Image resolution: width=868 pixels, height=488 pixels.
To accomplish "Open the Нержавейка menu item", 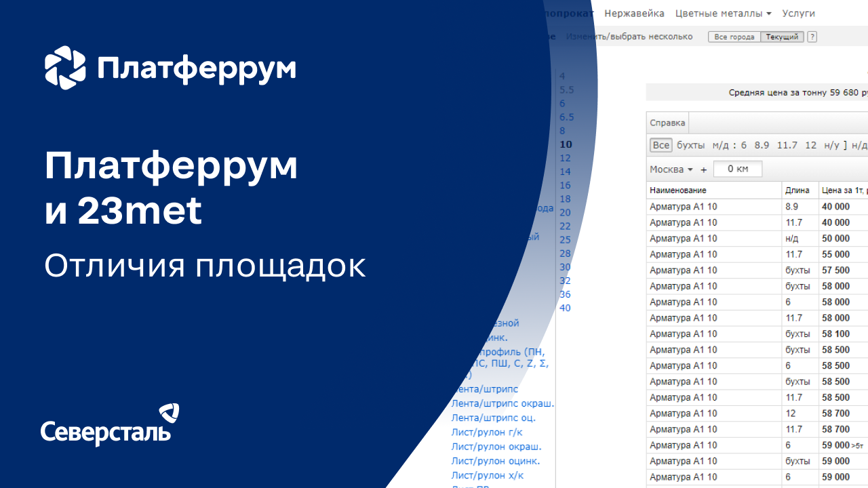I will click(x=634, y=13).
